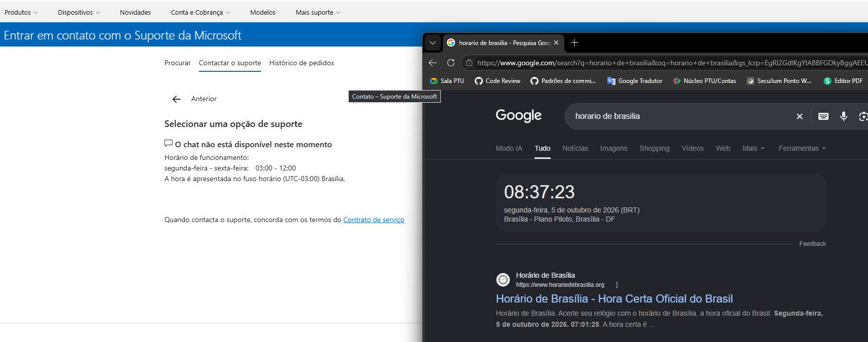Click the browser back arrow icon
Viewport: 868px width, 342px height.
tap(433, 63)
